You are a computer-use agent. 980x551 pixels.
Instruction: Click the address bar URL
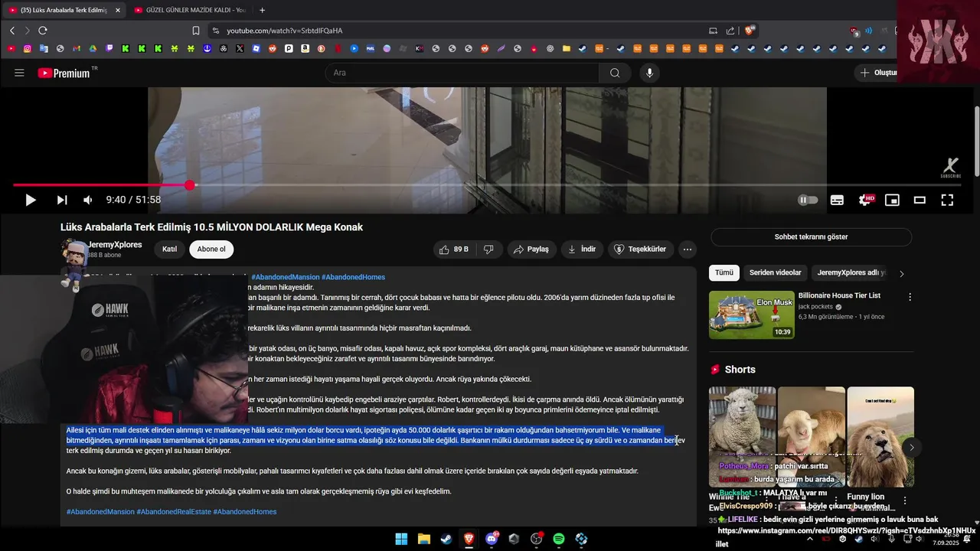[285, 31]
